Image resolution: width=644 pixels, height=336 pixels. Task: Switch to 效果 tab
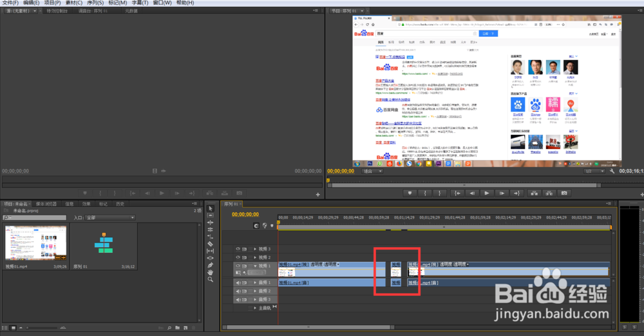tap(86, 204)
